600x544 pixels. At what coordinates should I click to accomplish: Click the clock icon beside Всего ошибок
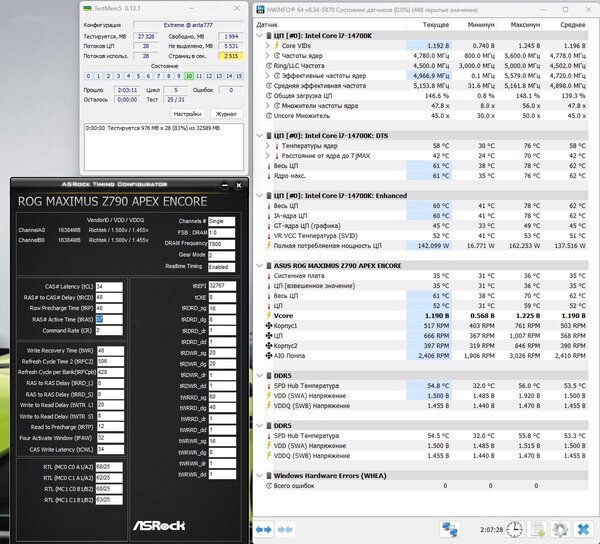(x=269, y=485)
